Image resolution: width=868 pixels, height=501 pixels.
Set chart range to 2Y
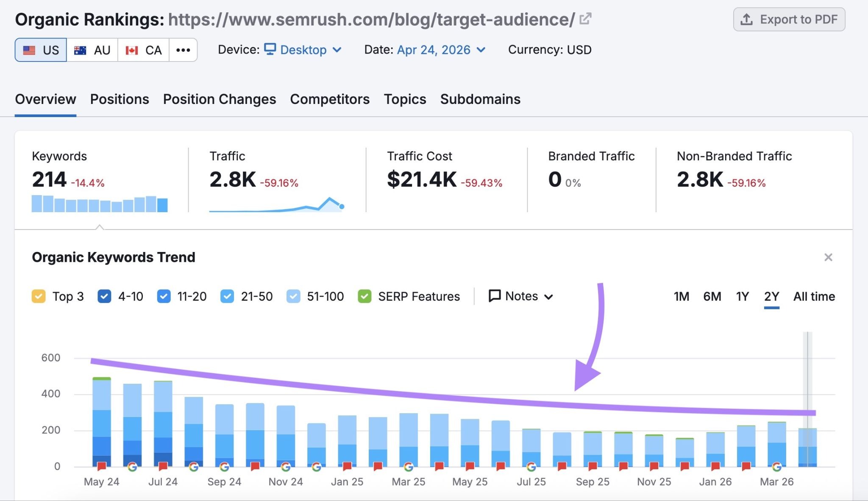[772, 297]
